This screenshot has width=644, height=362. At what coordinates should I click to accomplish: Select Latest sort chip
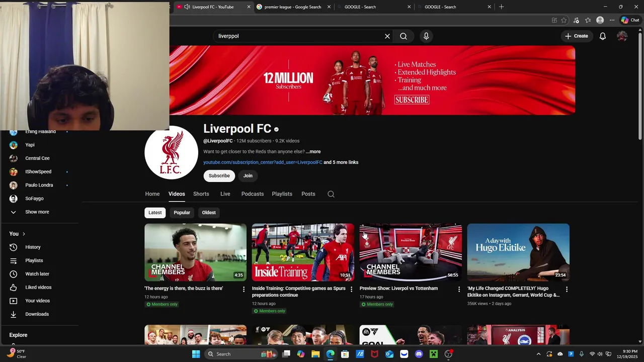pos(155,213)
